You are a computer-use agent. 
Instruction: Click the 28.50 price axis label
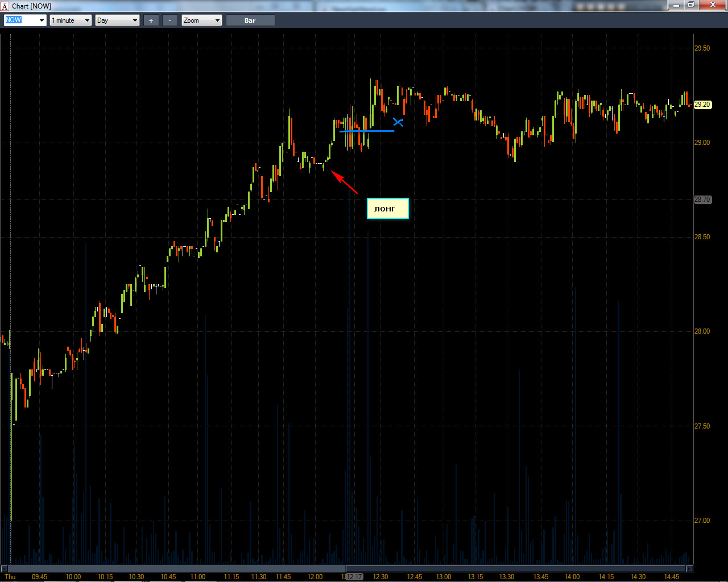pyautogui.click(x=702, y=237)
